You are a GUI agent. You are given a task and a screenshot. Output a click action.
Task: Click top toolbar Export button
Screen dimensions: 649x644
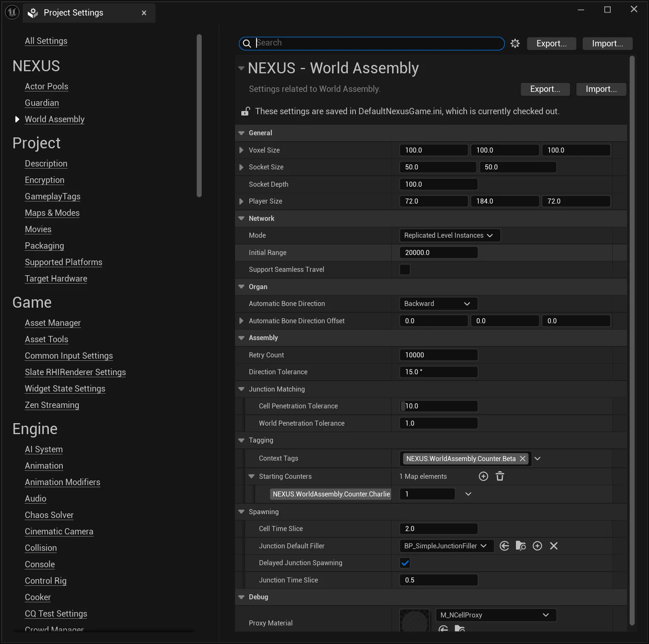click(551, 43)
